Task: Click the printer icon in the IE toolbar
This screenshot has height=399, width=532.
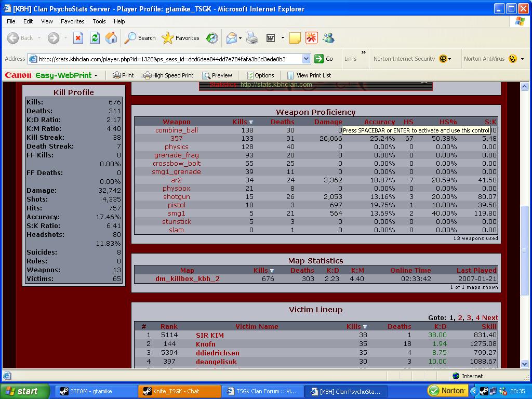Action: pos(252,38)
